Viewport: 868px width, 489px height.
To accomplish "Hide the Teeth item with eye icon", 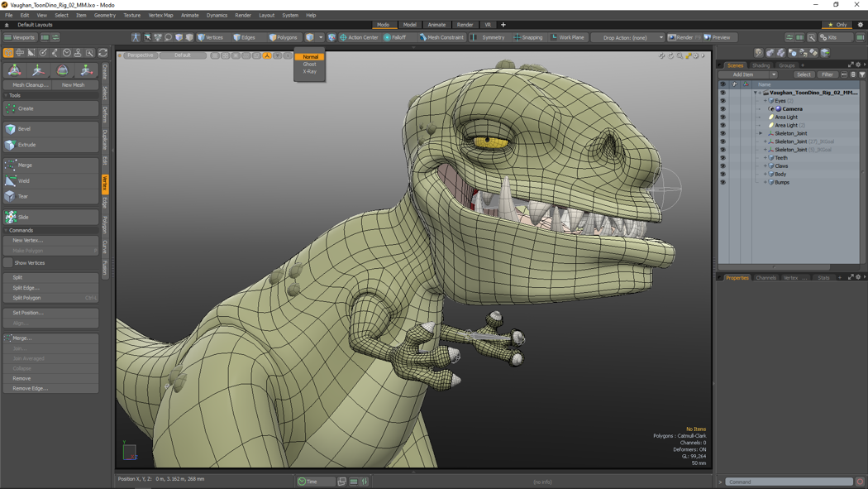I will (723, 158).
